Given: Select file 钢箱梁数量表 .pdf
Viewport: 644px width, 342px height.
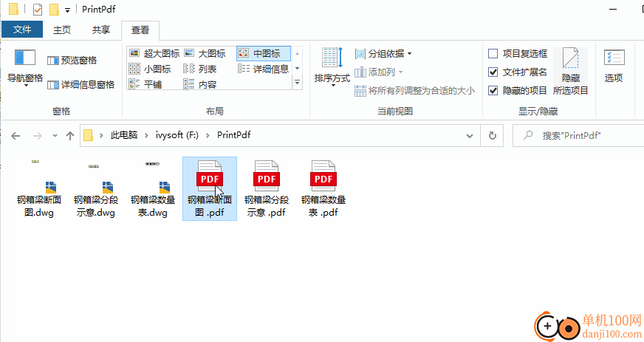Looking at the screenshot, I should [x=323, y=189].
